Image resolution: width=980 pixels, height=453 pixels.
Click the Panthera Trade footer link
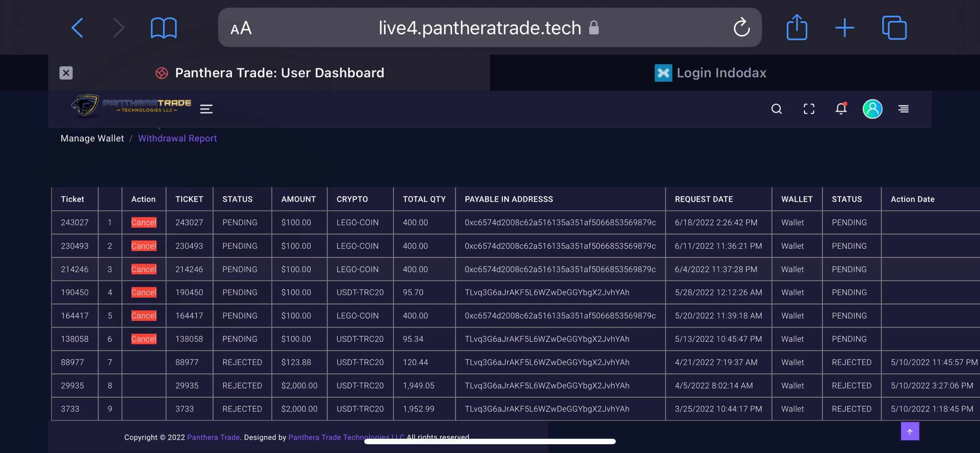point(213,437)
